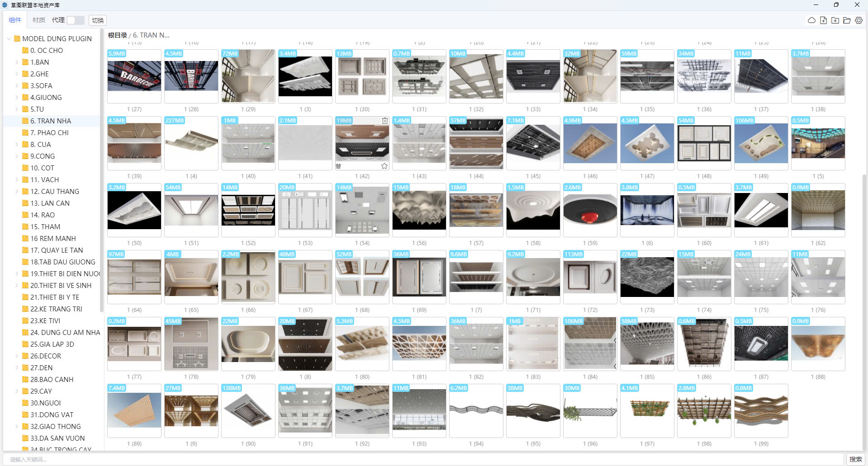Go to 根目录 root in breadcrumb
The image size is (868, 466).
pyautogui.click(x=117, y=35)
